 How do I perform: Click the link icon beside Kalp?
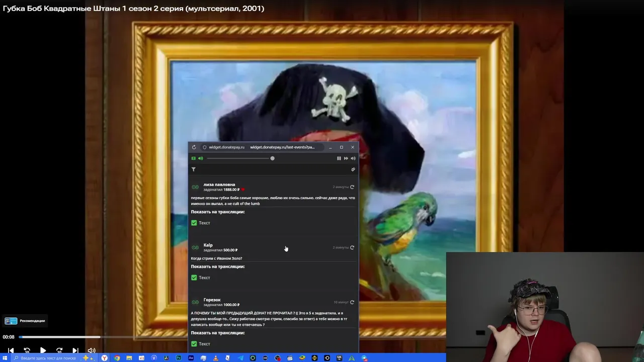tap(195, 247)
